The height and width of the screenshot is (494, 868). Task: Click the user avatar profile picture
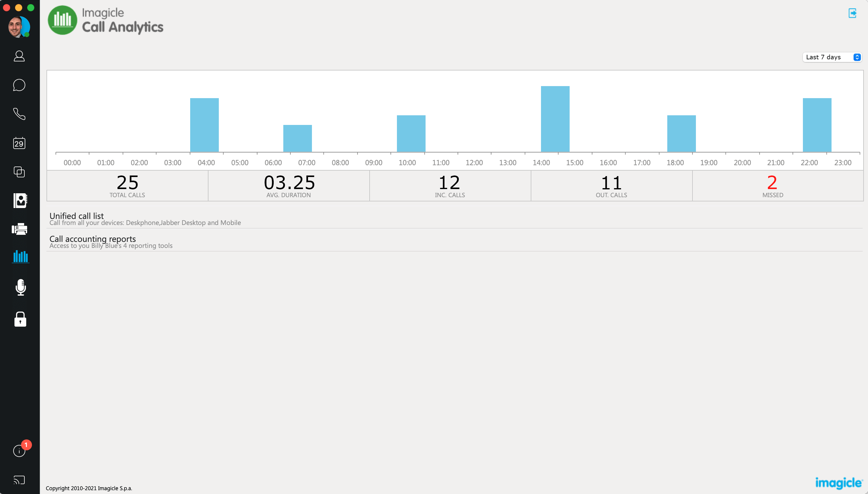[18, 27]
